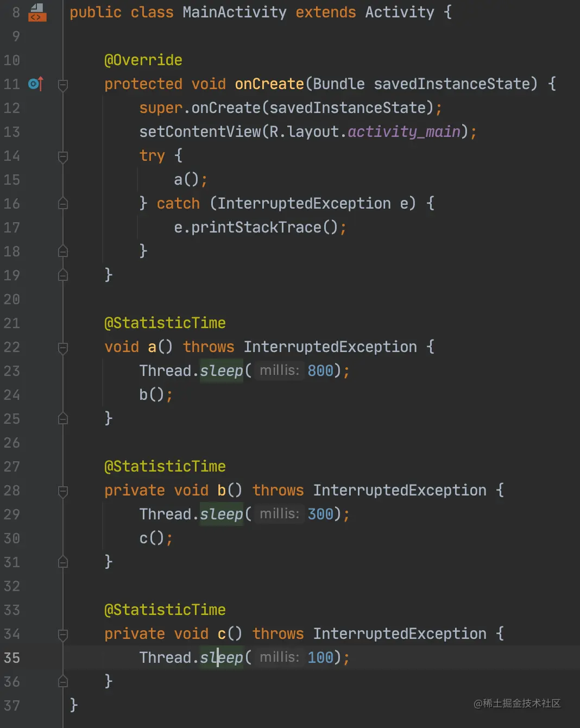Click the onCreate method name on line 11
The width and height of the screenshot is (580, 728).
(269, 84)
